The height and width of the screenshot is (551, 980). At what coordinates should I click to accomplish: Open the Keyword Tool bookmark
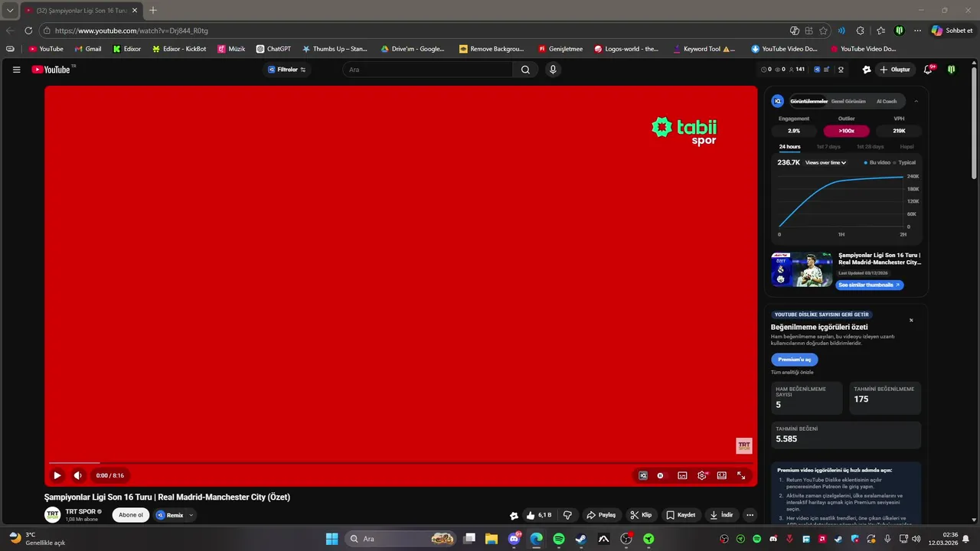coord(704,49)
